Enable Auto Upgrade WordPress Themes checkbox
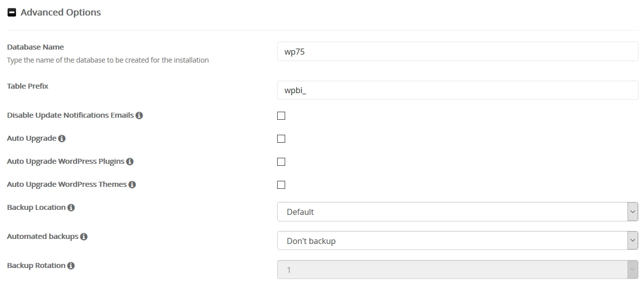The image size is (644, 288). [281, 185]
